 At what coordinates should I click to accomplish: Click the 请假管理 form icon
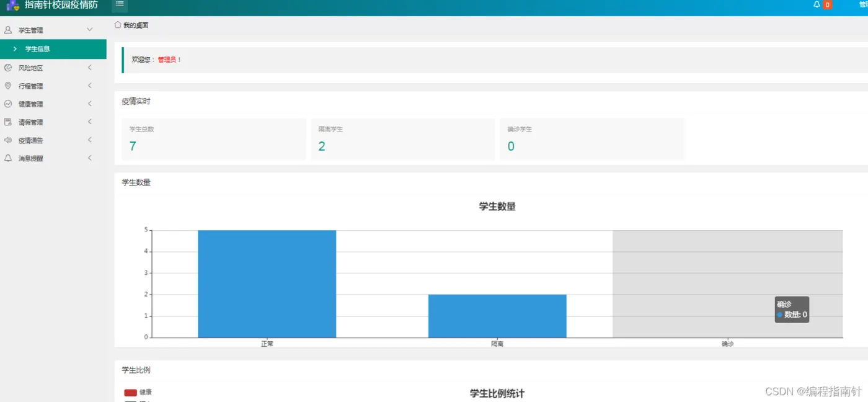(x=8, y=122)
